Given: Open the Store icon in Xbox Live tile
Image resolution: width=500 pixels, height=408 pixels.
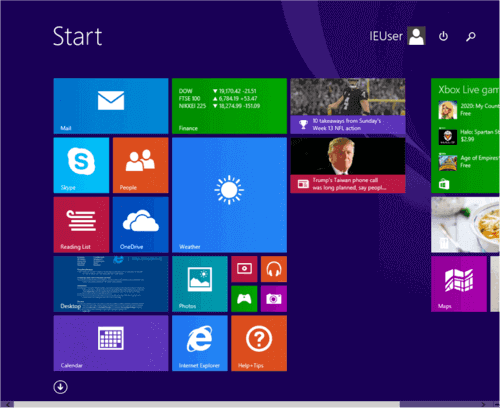Looking at the screenshot, I should point(444,184).
